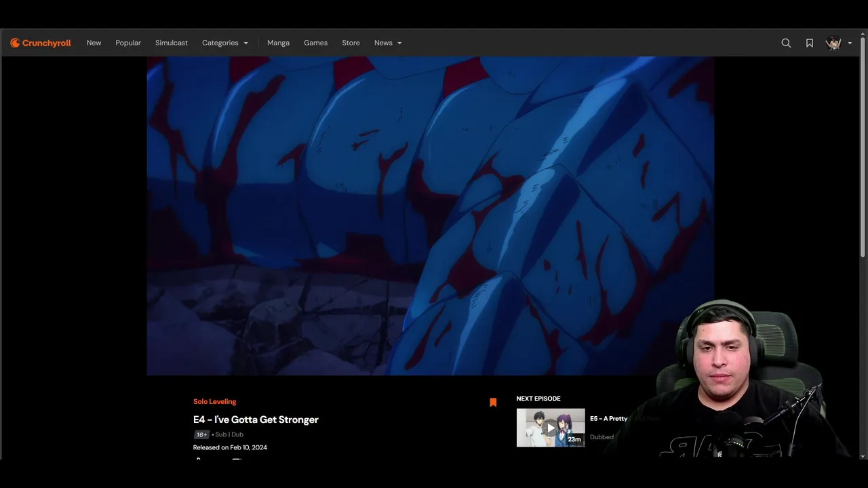Click the 16+ maturity rating badge
The height and width of the screenshot is (488, 868).
click(x=201, y=434)
